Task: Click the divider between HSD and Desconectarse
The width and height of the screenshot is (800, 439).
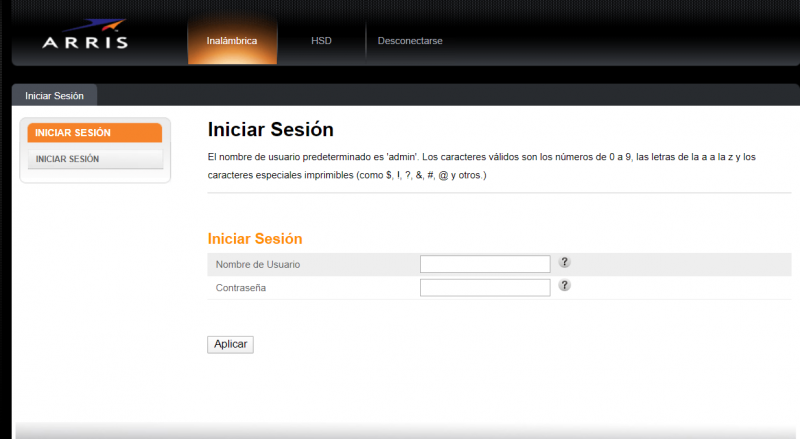Action: coord(366,41)
